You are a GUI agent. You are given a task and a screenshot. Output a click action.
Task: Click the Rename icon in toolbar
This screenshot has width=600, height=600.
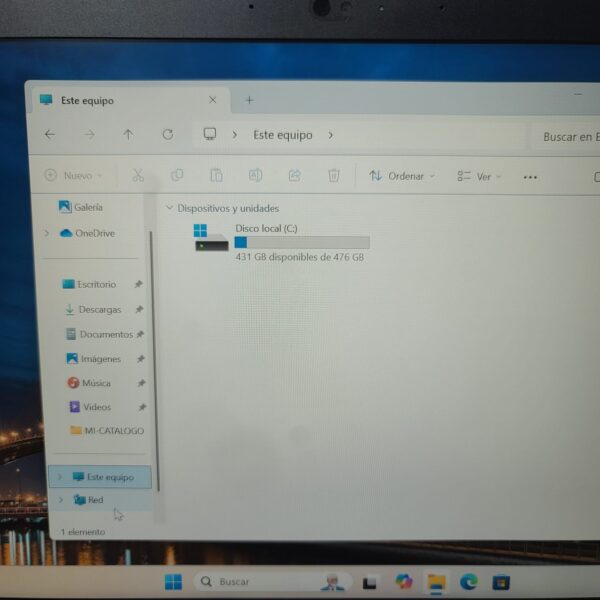(255, 175)
